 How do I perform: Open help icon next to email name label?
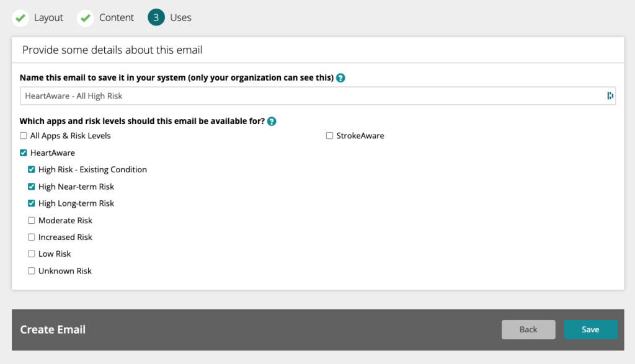tap(340, 78)
